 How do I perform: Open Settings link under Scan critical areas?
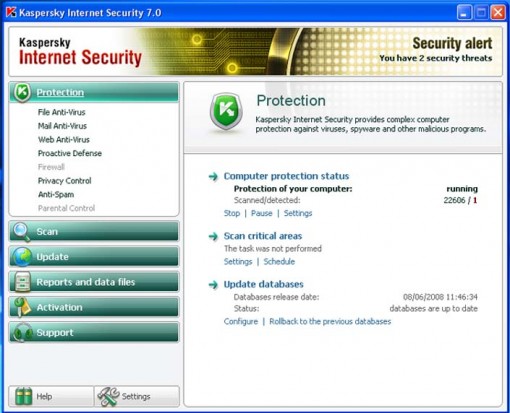point(238,261)
